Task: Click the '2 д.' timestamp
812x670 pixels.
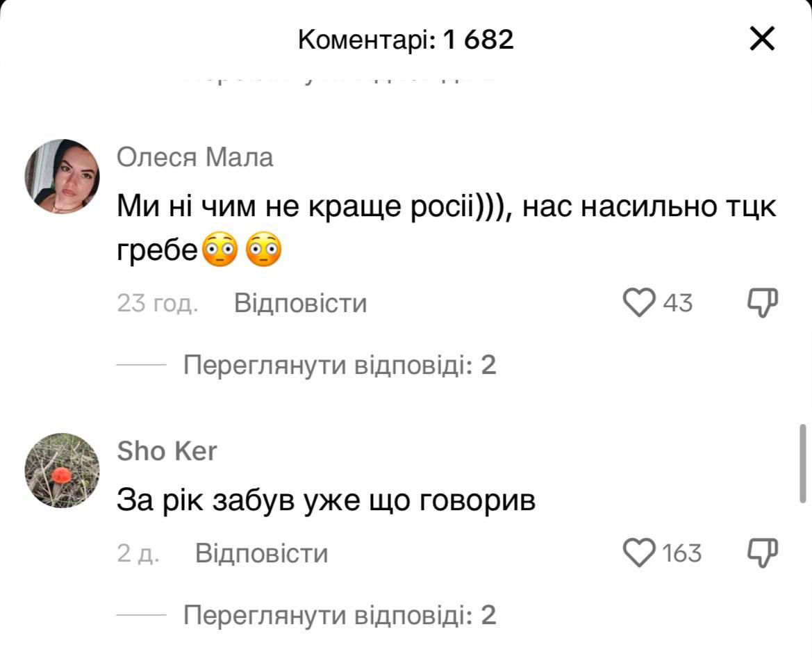Action: [138, 554]
